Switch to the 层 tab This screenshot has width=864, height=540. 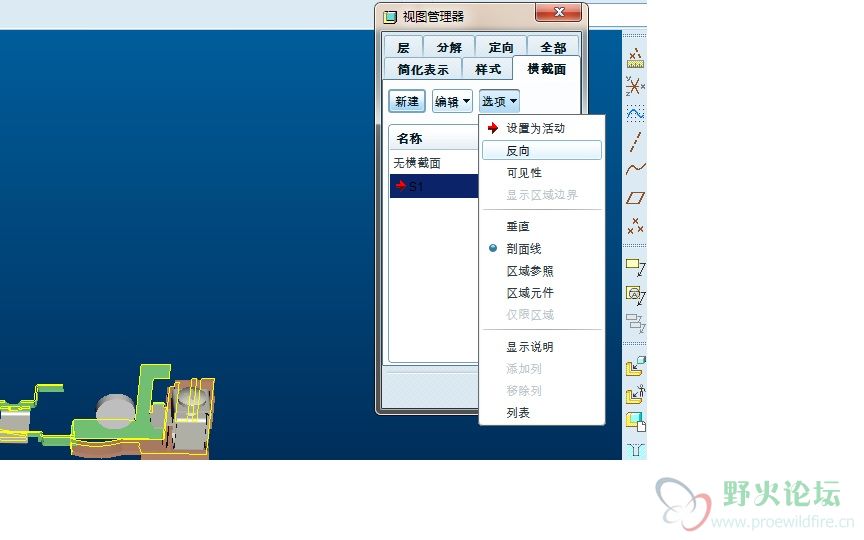403,48
